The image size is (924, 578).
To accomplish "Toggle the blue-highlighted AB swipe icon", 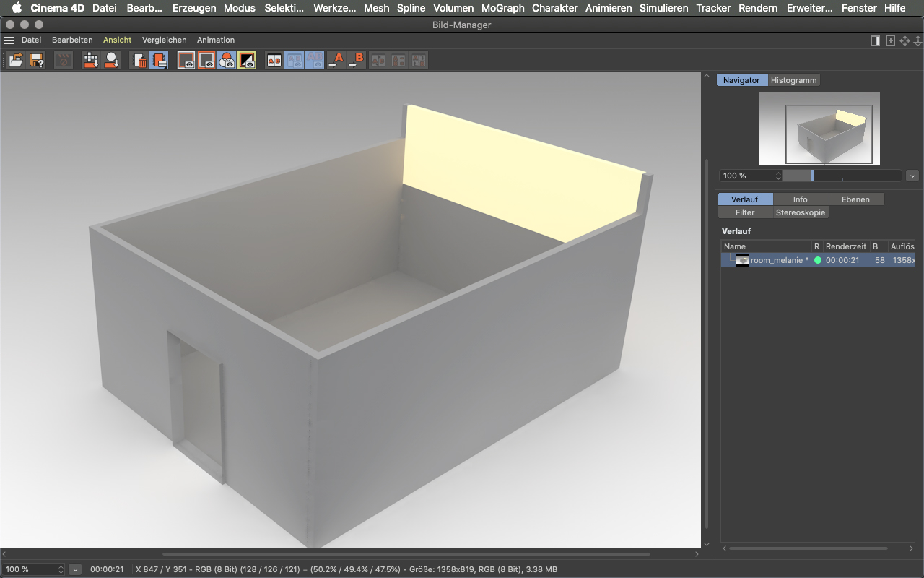I will [x=295, y=61].
